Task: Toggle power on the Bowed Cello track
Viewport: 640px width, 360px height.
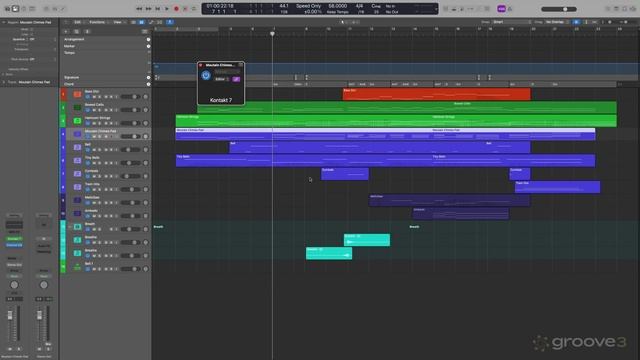Action: [x=88, y=110]
